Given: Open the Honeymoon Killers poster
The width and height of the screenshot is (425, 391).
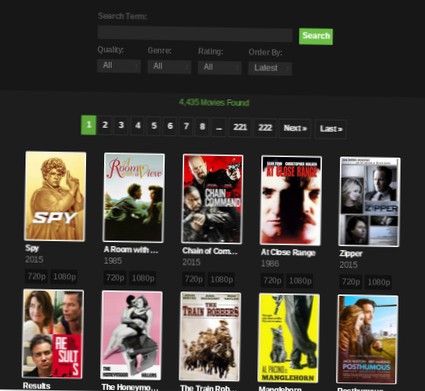Looking at the screenshot, I should coord(131,335).
